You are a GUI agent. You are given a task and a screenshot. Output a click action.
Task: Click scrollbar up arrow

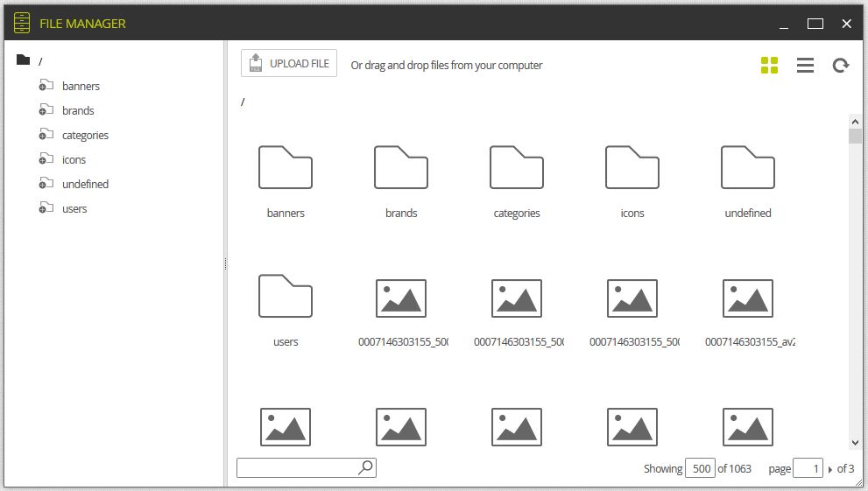click(x=855, y=122)
